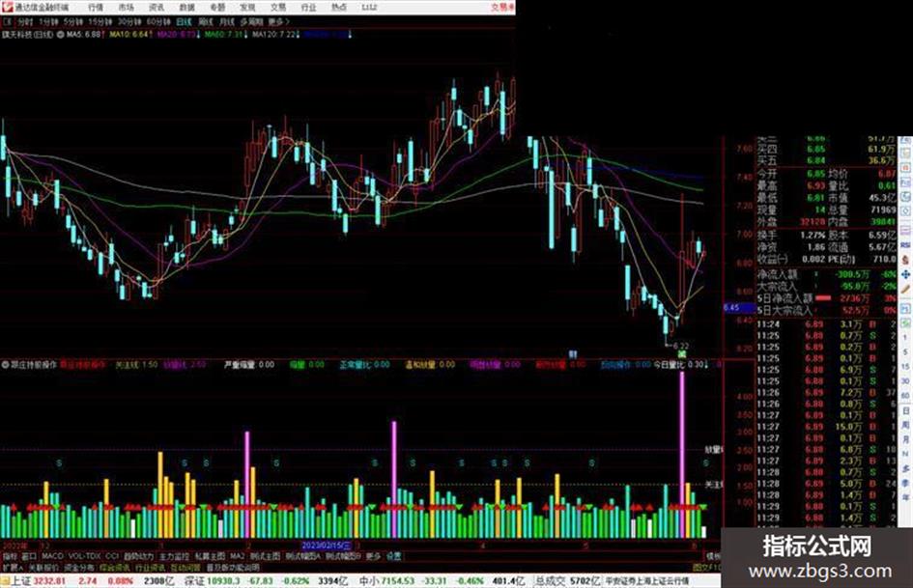Select the 多周期 multi-period tab
This screenshot has width=913, height=588.
251,21
